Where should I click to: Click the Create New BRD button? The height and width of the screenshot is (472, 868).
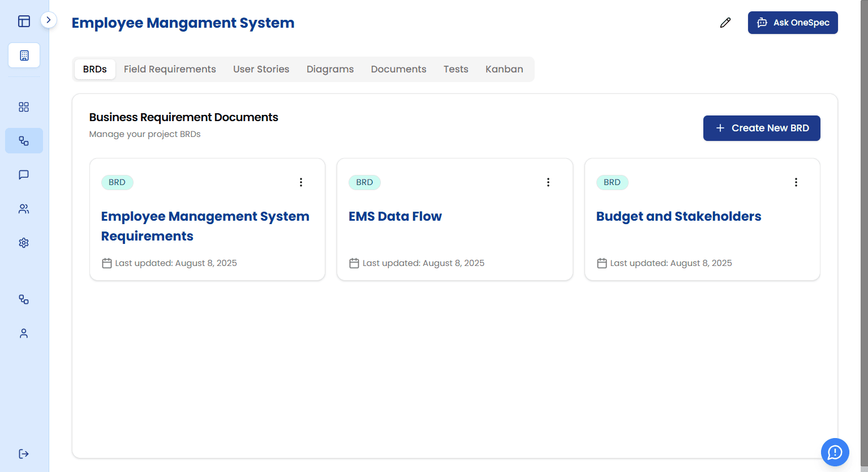click(x=762, y=128)
